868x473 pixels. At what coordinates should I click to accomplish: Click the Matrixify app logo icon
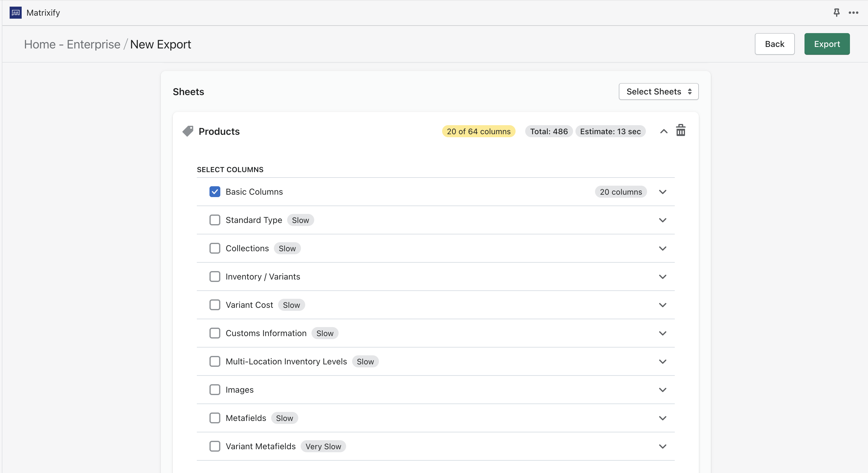point(16,12)
